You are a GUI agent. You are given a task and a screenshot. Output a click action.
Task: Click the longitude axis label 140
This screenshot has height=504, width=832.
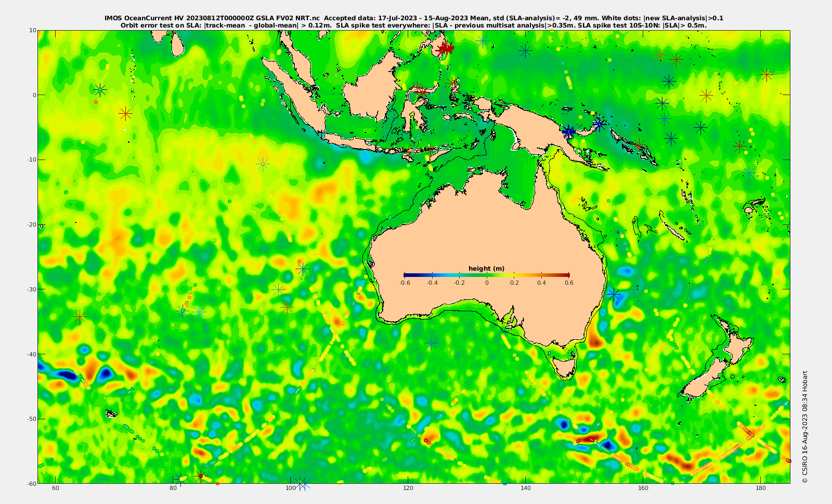point(526,488)
